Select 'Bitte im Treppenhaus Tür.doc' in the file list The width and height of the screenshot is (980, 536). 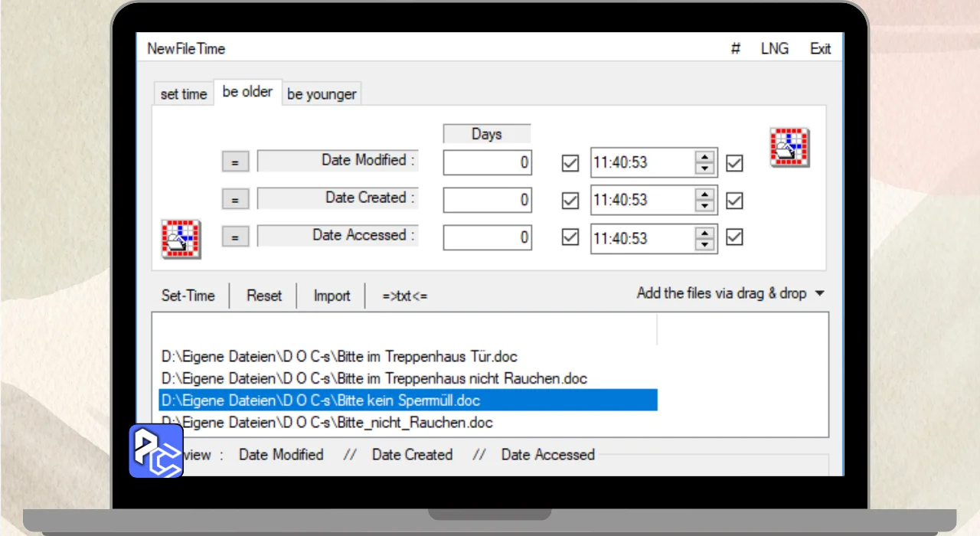pyautogui.click(x=340, y=356)
